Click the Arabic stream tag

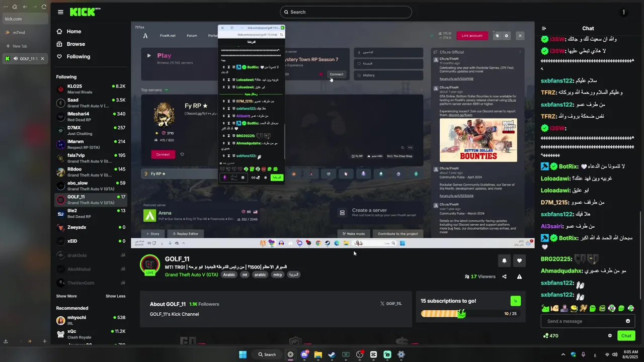pos(229,275)
